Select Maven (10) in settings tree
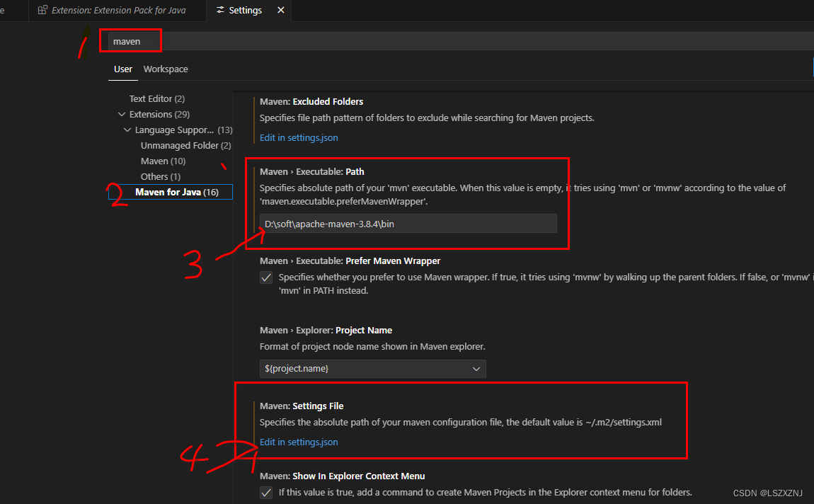The image size is (814, 504). pos(163,161)
